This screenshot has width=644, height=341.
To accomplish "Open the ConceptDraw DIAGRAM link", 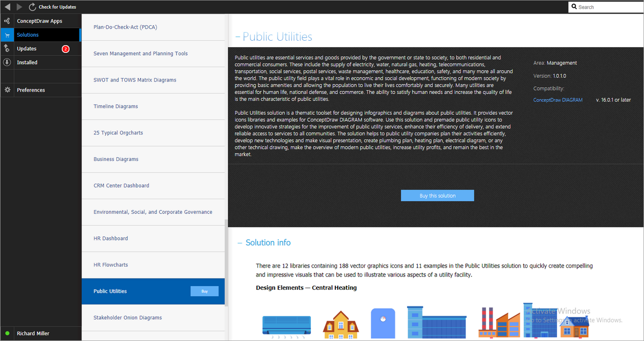I will click(x=558, y=100).
